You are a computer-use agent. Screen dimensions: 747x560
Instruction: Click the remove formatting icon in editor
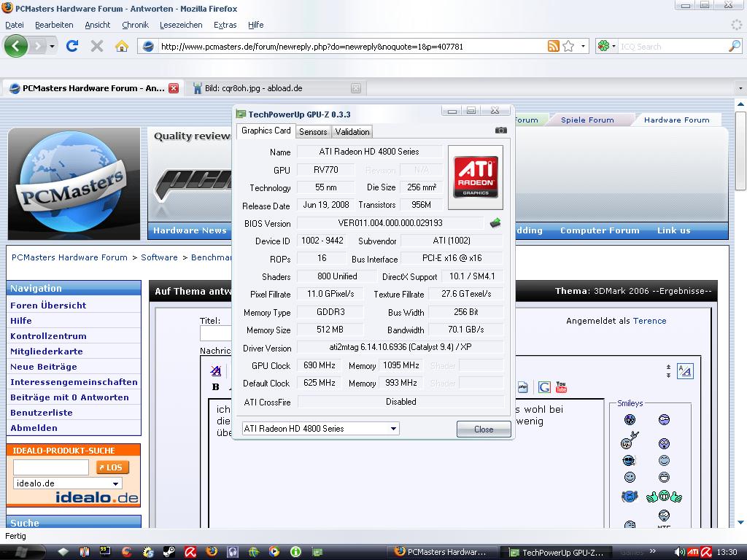(x=216, y=371)
